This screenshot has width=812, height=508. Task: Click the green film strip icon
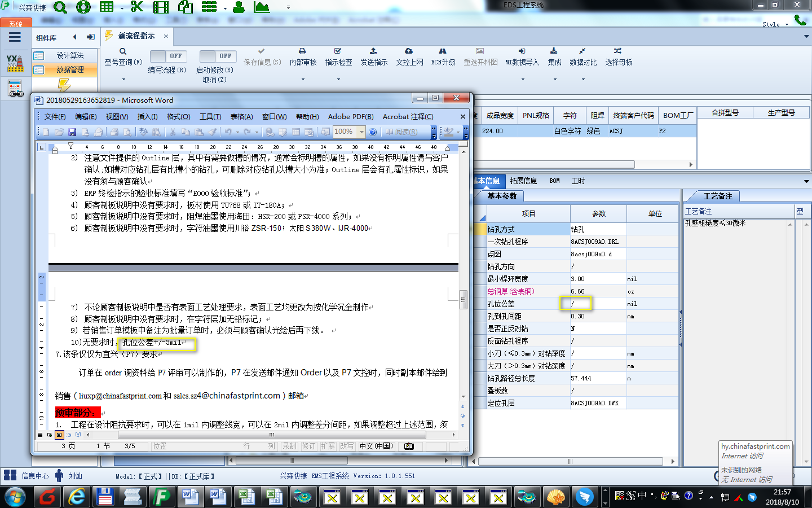click(x=161, y=7)
